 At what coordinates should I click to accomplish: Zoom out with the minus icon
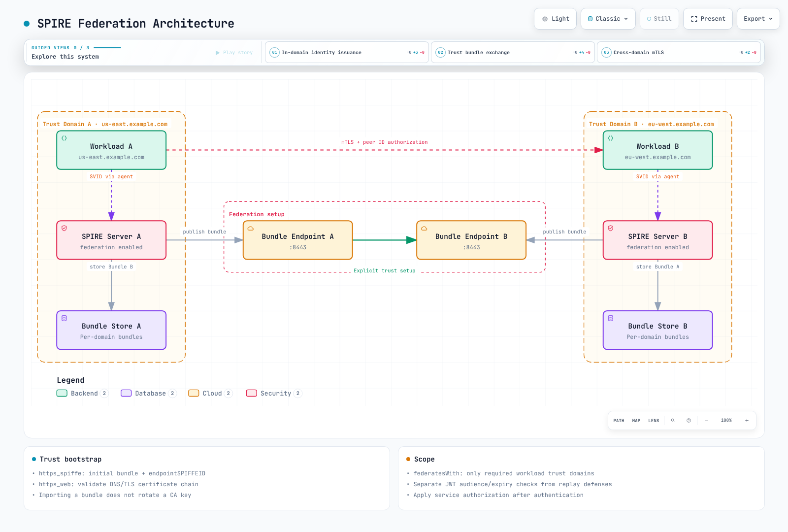click(706, 421)
